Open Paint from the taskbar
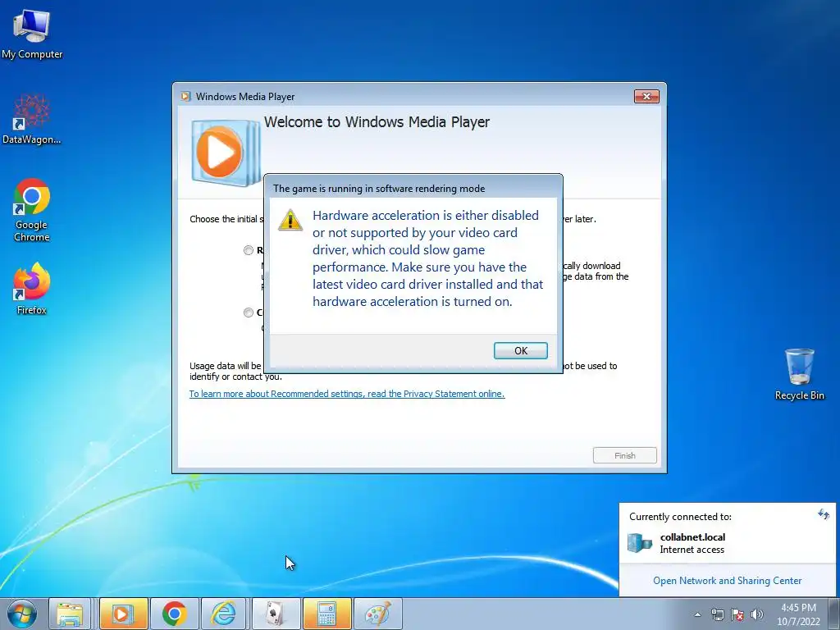The height and width of the screenshot is (630, 840). pos(377,614)
